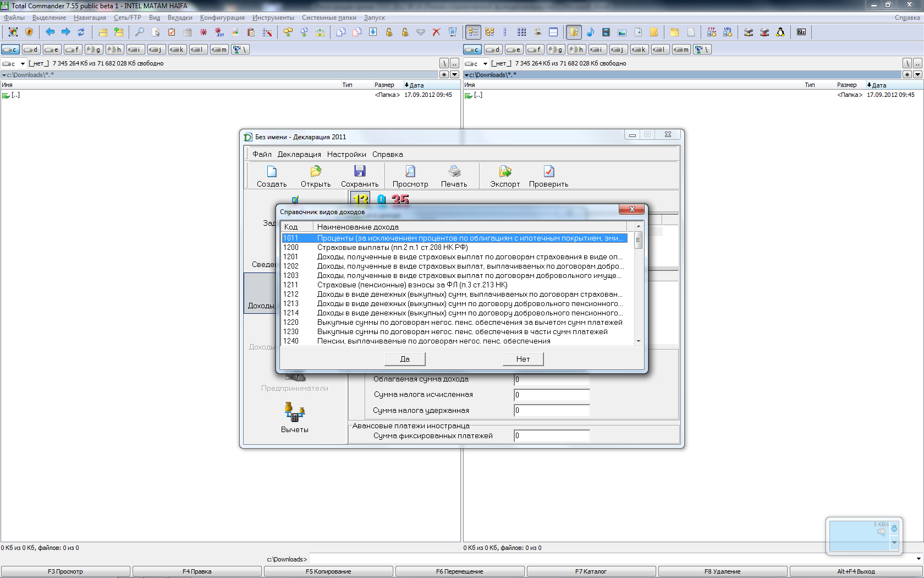This screenshot has width=924, height=578.
Task: Open the Вычеты section icon
Action: point(295,412)
